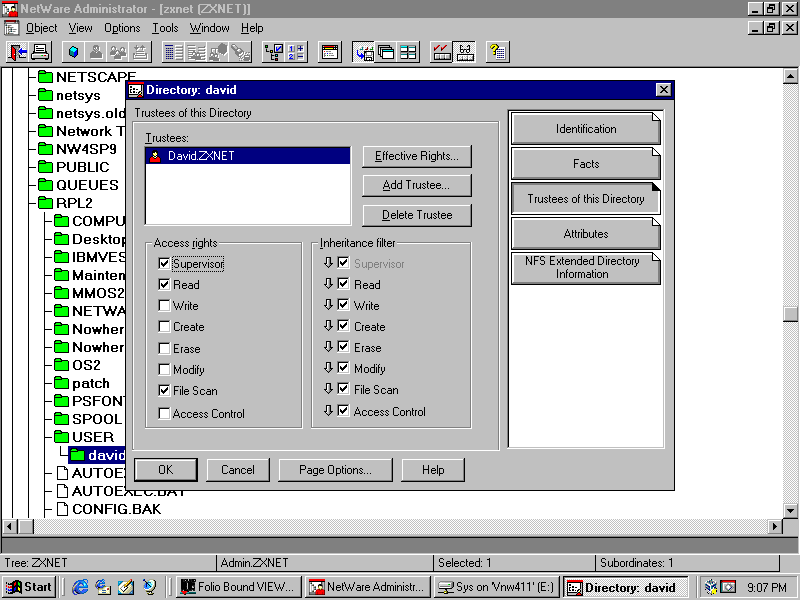Click the first system tray icon
This screenshot has height=600, width=800.
coord(711,587)
